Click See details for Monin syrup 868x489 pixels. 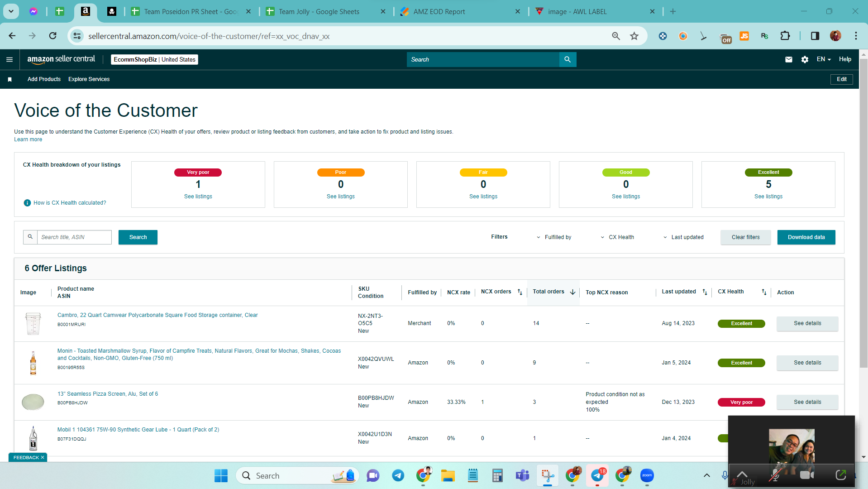click(x=807, y=363)
